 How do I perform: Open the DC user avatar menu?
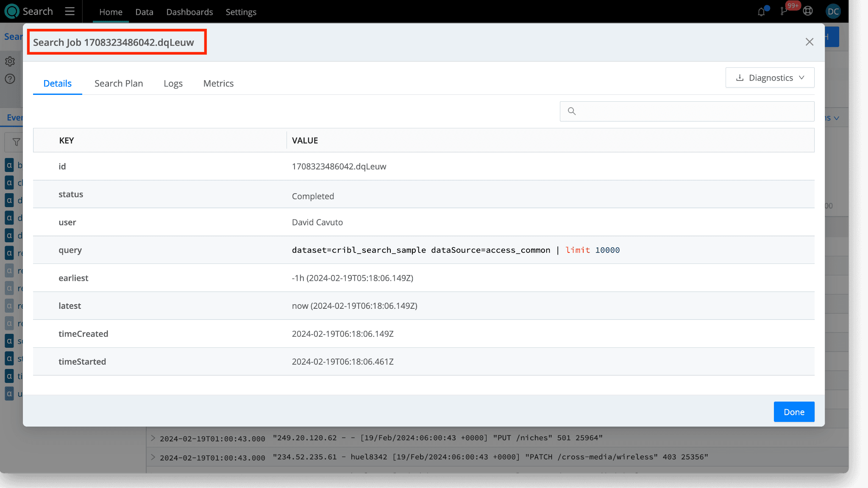click(x=833, y=11)
